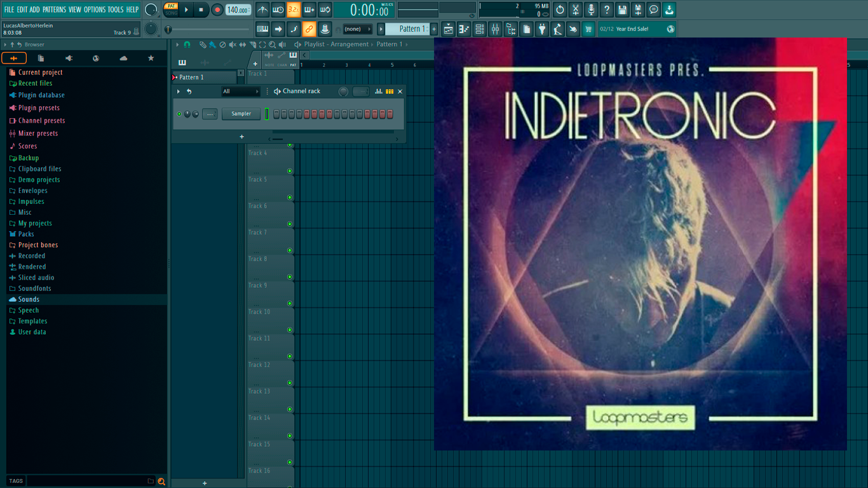Click the 140.000 tempo field
This screenshot has height=488, width=868.
[x=238, y=10]
